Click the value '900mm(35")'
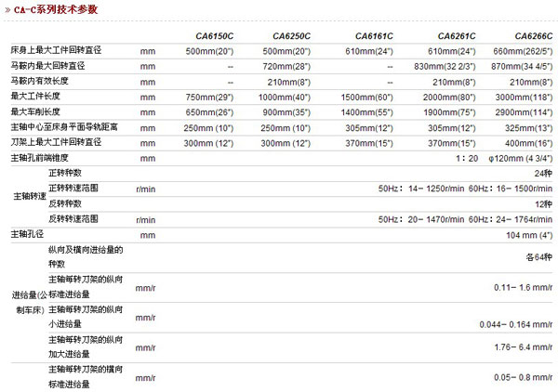 pyautogui.click(x=286, y=112)
